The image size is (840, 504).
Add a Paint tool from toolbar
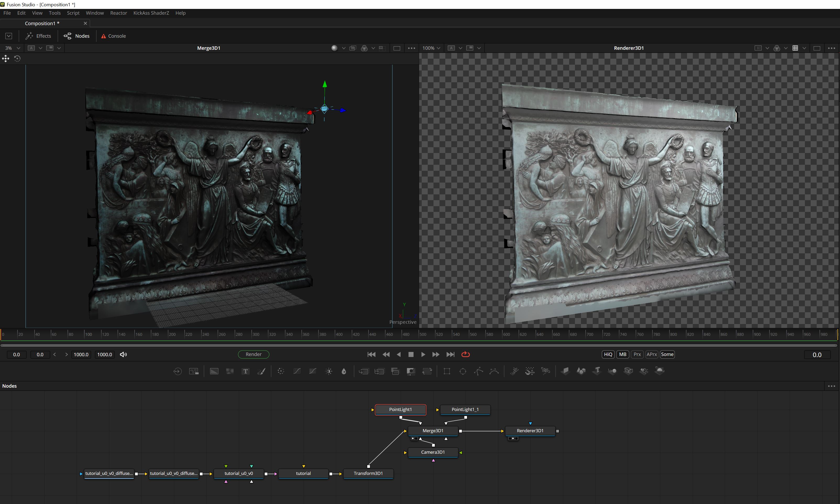coord(261,371)
